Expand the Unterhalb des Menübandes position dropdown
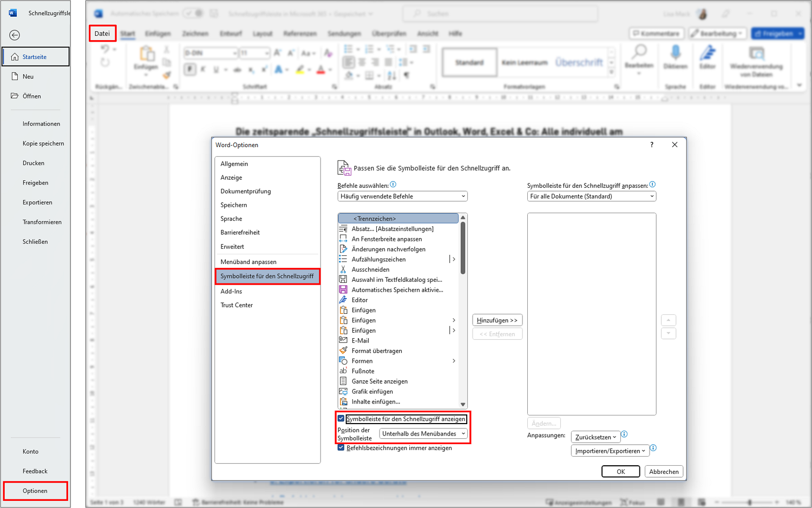Screen dimensions: 812x508 (423, 433)
